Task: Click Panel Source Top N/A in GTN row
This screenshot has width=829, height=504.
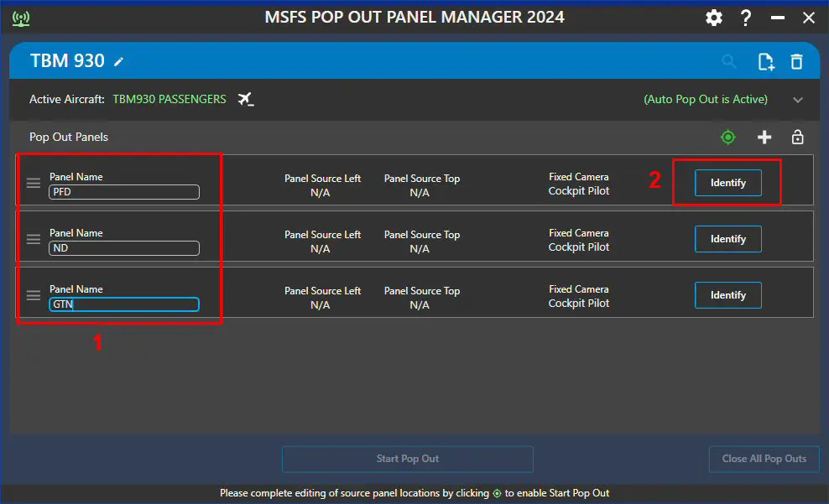Action: (x=421, y=298)
